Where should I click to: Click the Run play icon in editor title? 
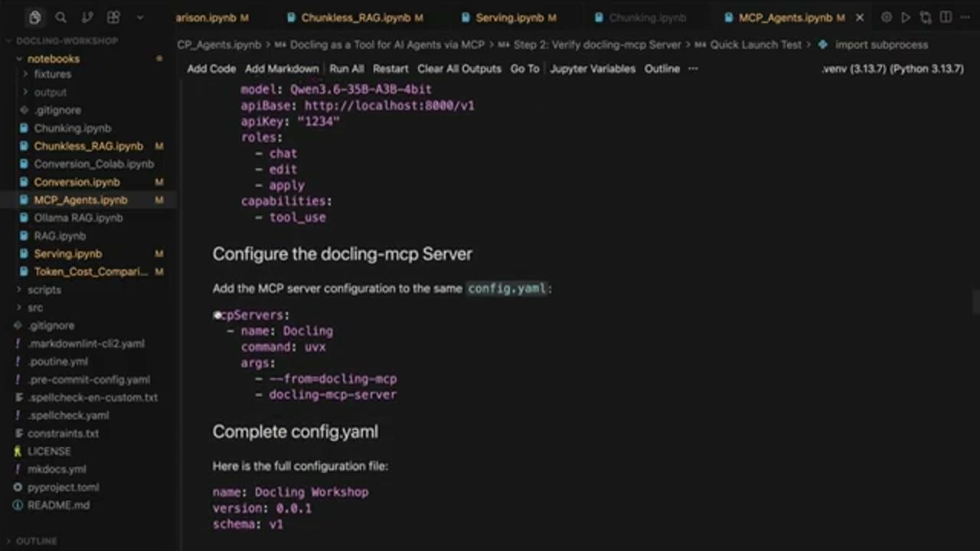pyautogui.click(x=906, y=17)
